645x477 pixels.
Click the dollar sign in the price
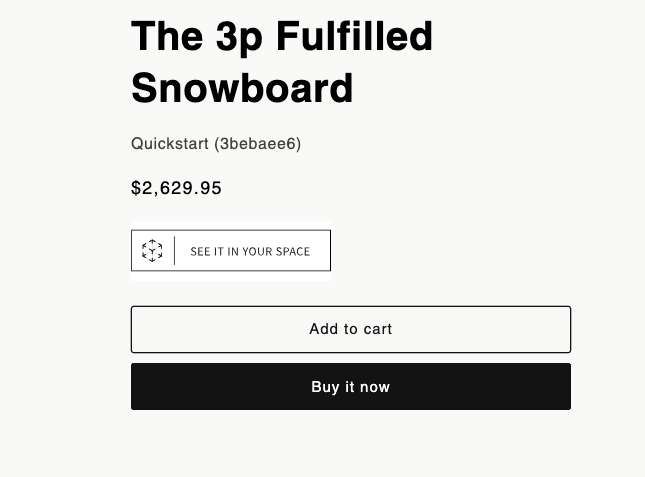(136, 188)
